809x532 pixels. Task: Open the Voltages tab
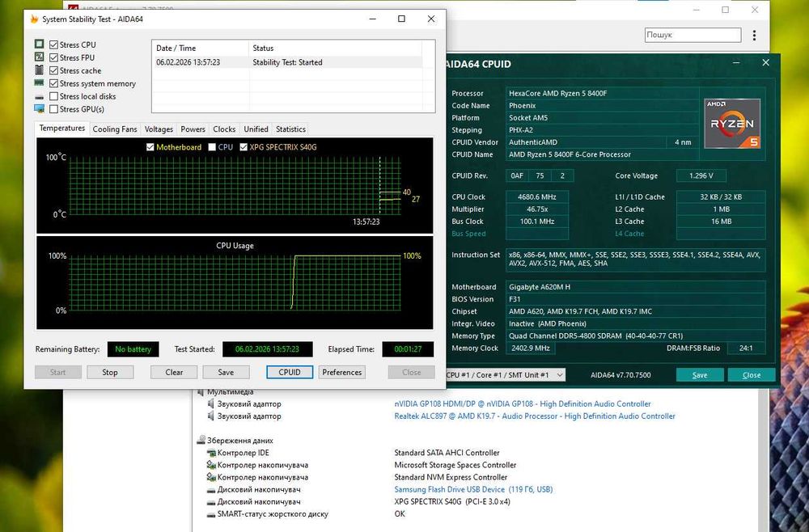point(159,129)
